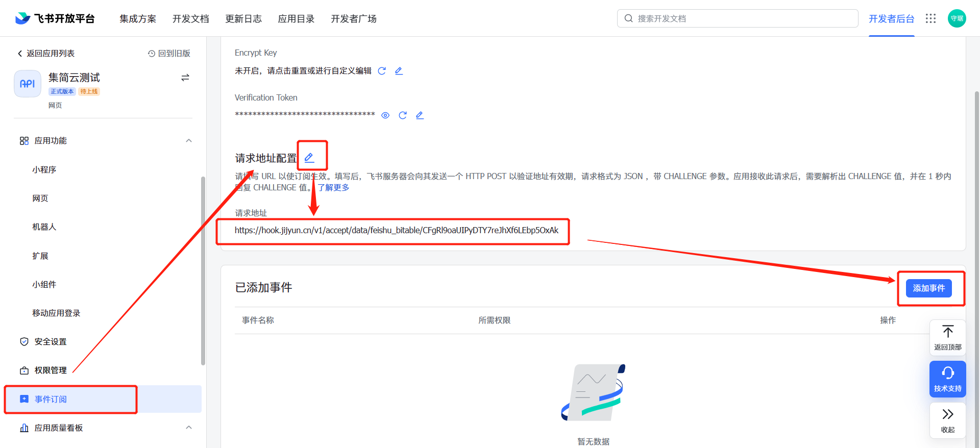This screenshot has width=980, height=448.
Task: Edit the request URL configuration pencil
Action: pyautogui.click(x=309, y=158)
